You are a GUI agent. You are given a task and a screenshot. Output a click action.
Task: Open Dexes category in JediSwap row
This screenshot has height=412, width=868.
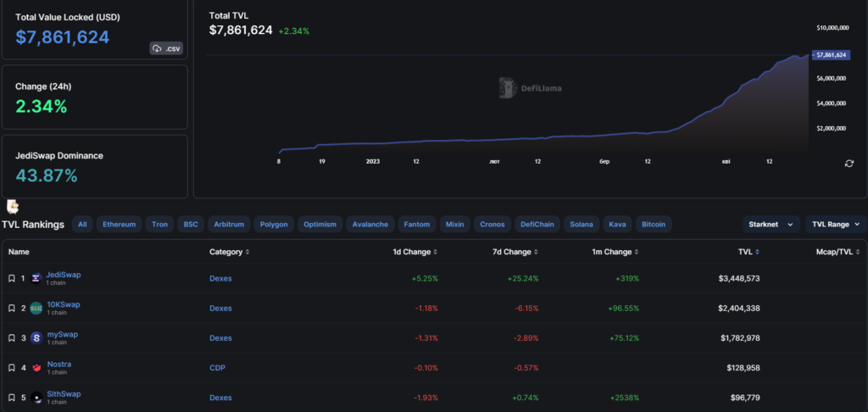220,279
